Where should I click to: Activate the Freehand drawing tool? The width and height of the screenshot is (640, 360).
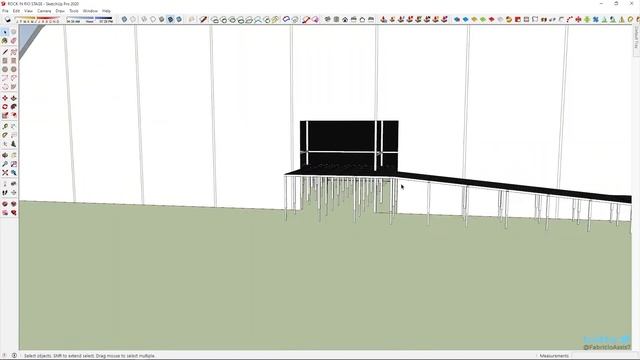[x=13, y=52]
